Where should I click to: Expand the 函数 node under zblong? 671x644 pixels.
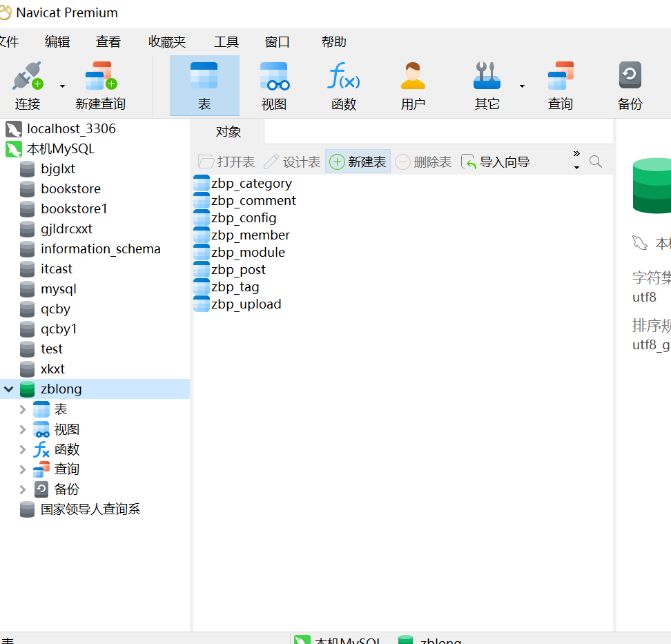23,449
